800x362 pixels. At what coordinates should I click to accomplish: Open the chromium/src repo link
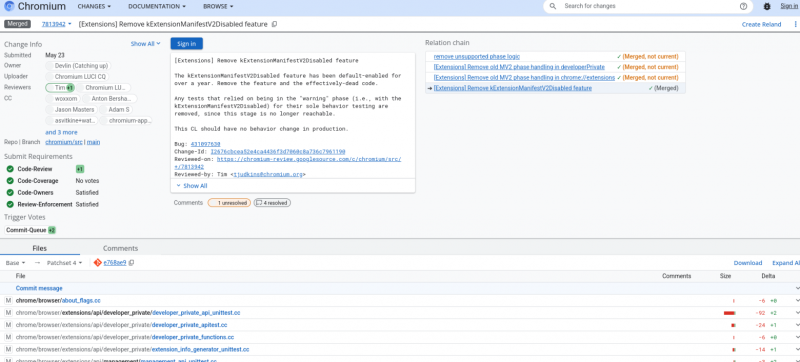pyautogui.click(x=64, y=142)
